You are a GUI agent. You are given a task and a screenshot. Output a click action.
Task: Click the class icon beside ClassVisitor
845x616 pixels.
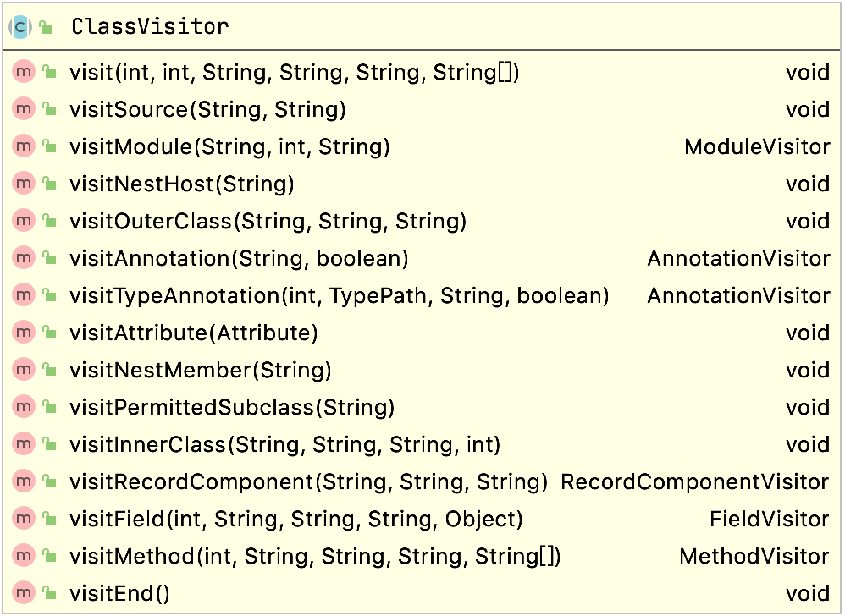click(x=20, y=27)
